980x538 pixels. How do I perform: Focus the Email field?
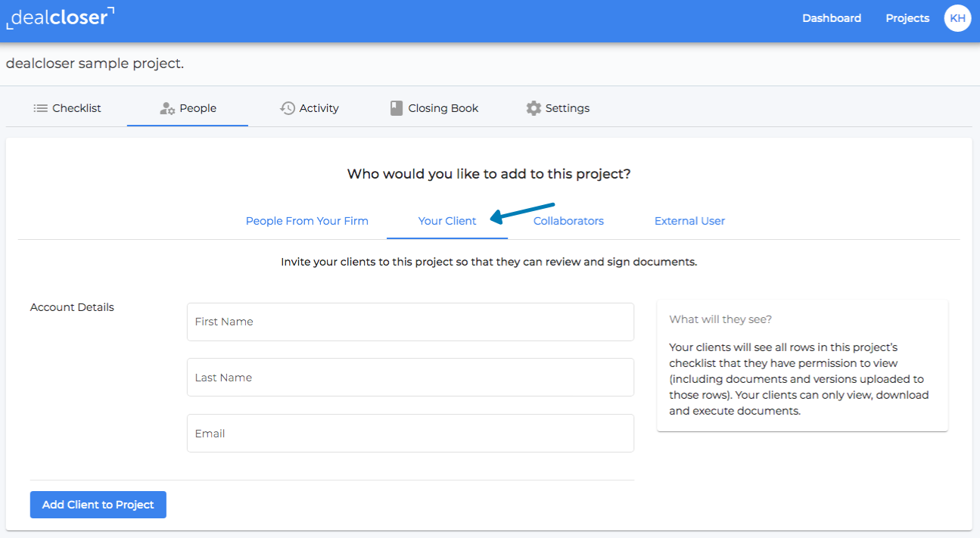[410, 434]
